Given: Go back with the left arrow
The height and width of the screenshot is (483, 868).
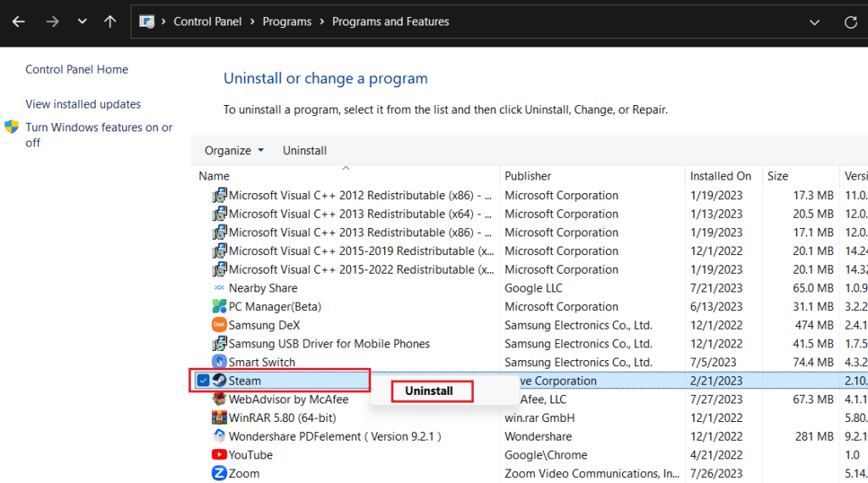Looking at the screenshot, I should coord(19,21).
